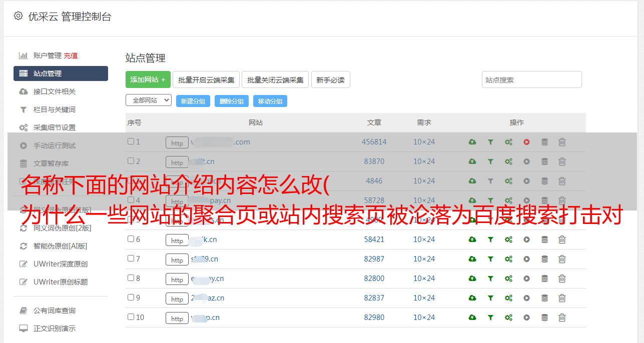Viewport: 644px width, 343px height.
Task: Select the checkbox of row 7
Action: point(131,258)
